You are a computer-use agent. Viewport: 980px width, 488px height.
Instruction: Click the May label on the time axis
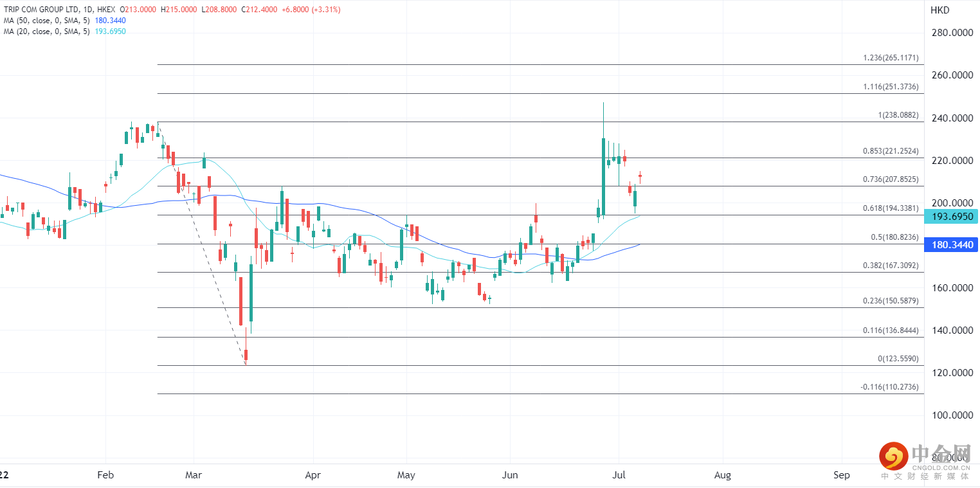tap(406, 475)
